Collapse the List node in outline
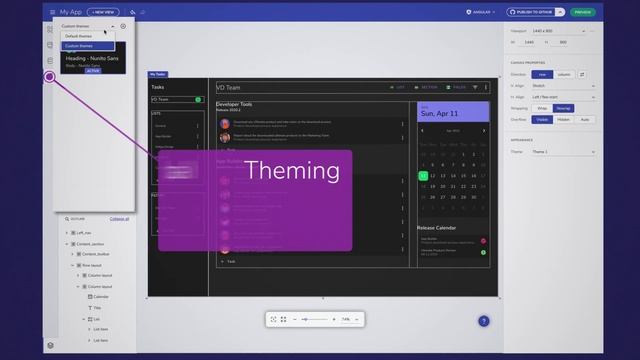 click(x=84, y=319)
